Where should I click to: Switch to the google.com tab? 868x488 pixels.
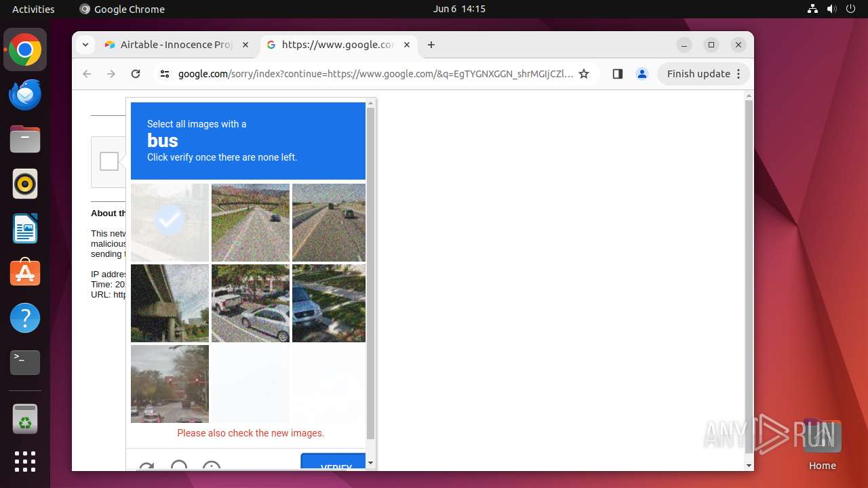tap(338, 45)
